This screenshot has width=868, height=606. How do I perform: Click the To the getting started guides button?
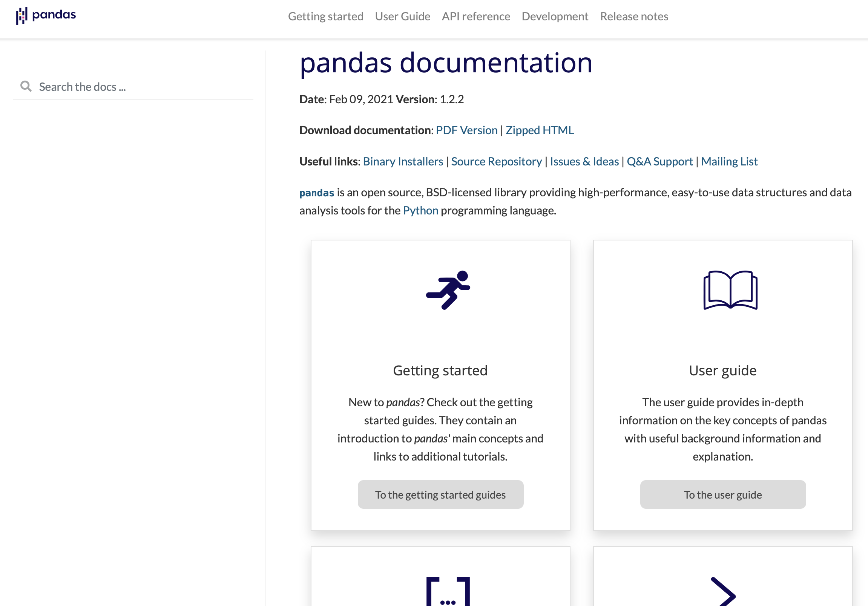pos(440,494)
